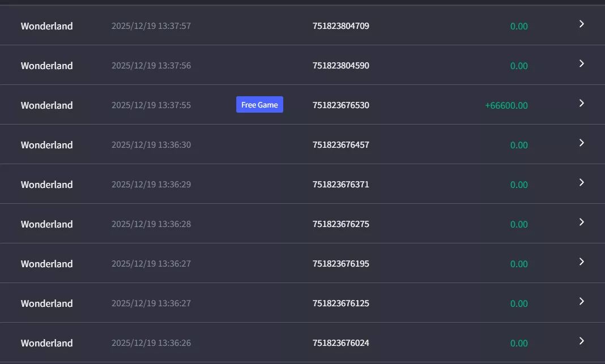This screenshot has height=364, width=605.
Task: Click the 13:36:28 timestamp
Action: (151, 224)
